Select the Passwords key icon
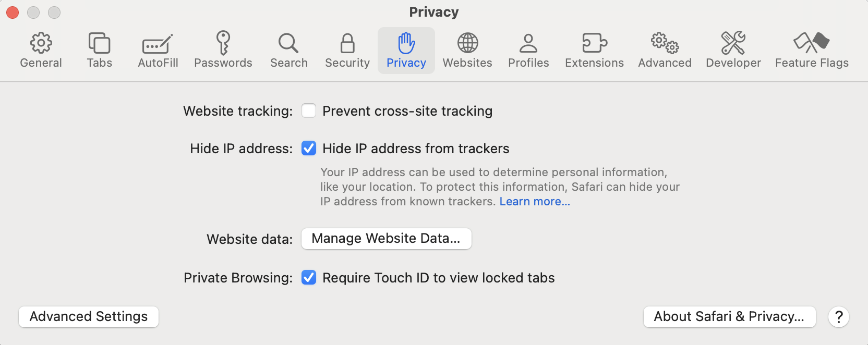This screenshot has width=868, height=345. (223, 43)
